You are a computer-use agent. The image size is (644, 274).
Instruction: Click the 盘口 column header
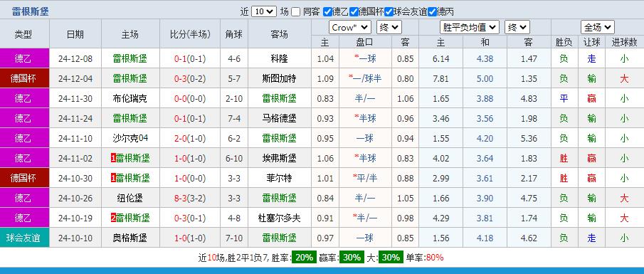pos(365,41)
